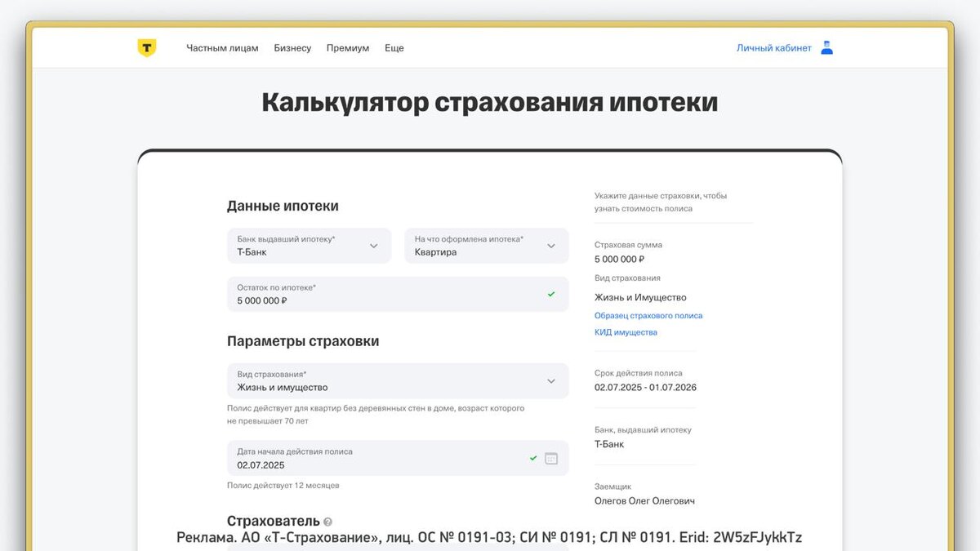Click the Дата начала действия полиса field
The width and height of the screenshot is (980, 551).
[x=398, y=459]
